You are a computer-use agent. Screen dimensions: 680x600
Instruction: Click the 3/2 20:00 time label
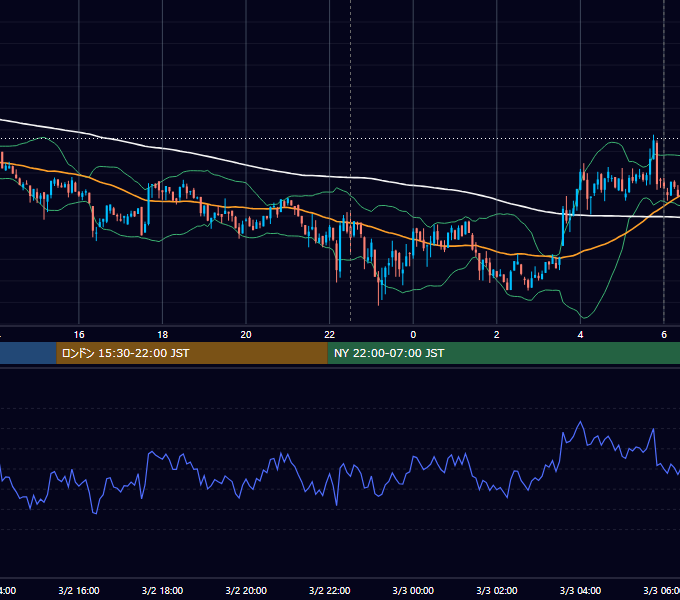point(246,590)
